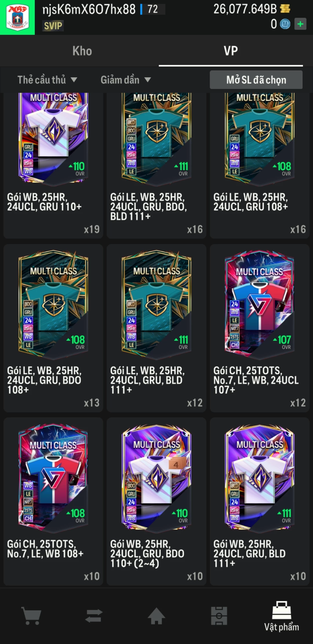
Task: Tap the blue M points icon
Action: pyautogui.click(x=285, y=24)
